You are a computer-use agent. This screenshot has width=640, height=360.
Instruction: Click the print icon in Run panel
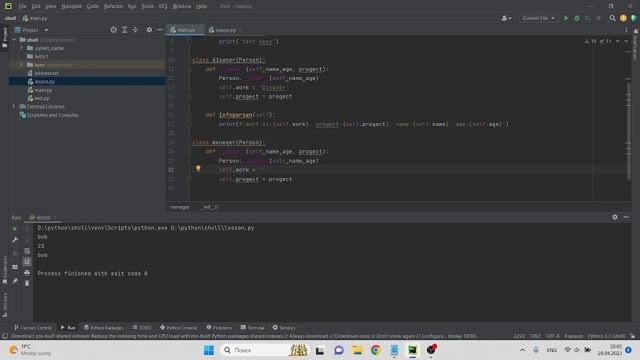pos(27,272)
